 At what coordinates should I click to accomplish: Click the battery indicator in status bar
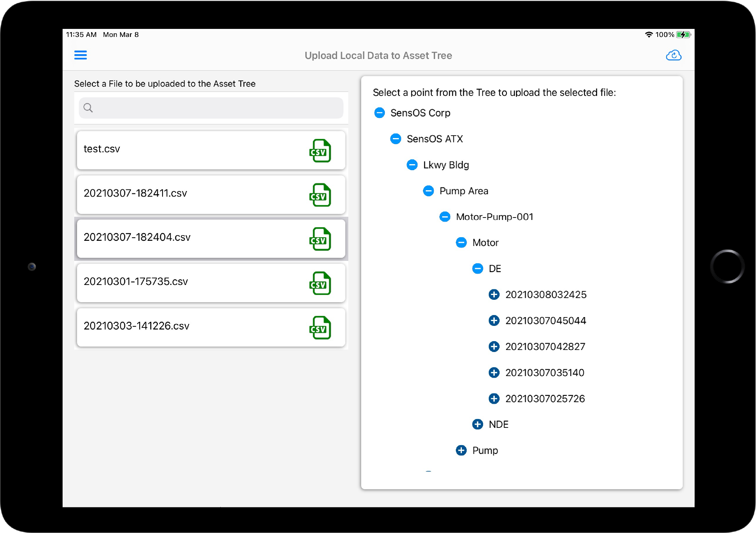pos(683,35)
